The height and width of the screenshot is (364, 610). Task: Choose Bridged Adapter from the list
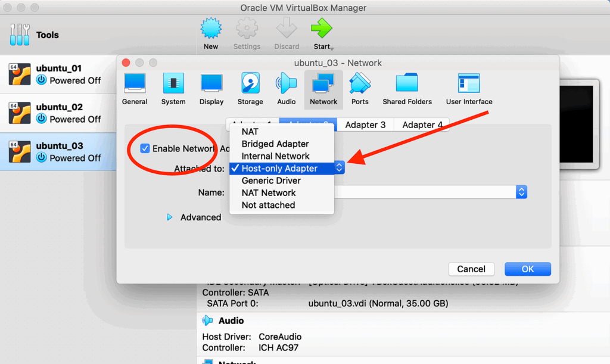[x=282, y=144]
